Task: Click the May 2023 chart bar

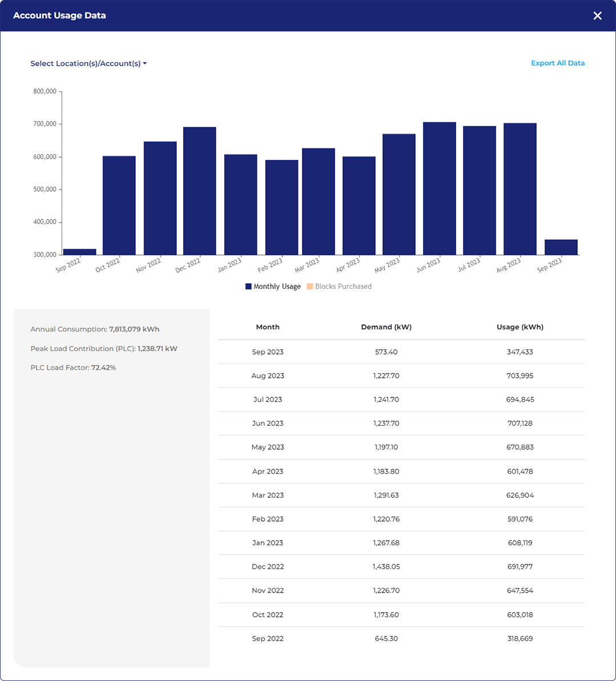Action: tap(399, 194)
